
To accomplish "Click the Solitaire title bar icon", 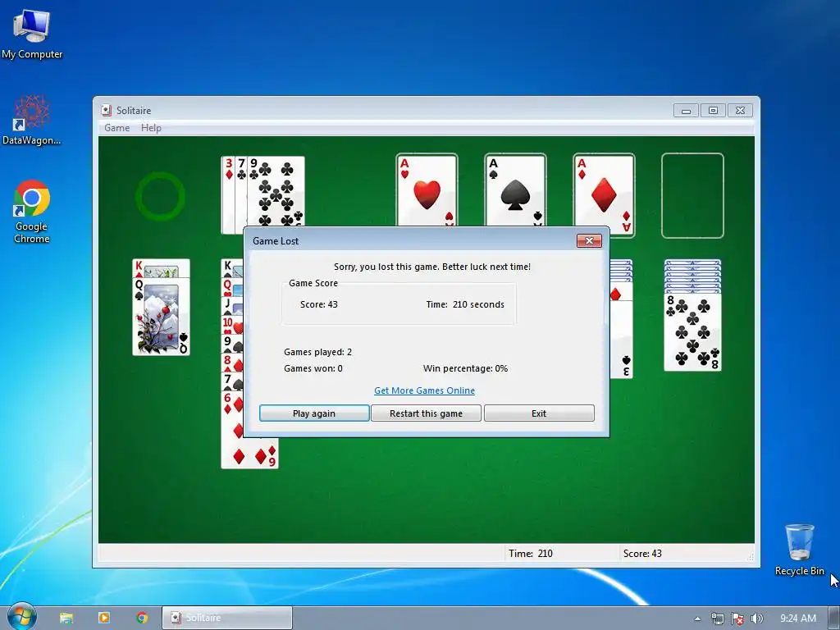I will click(x=106, y=110).
